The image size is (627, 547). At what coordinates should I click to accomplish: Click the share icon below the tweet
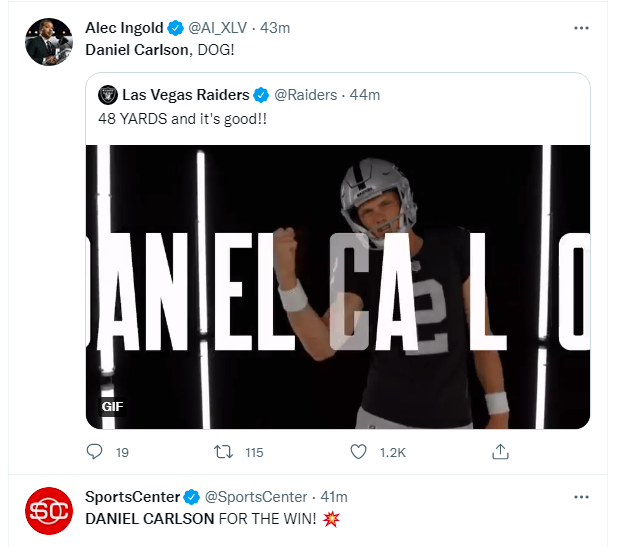[502, 452]
